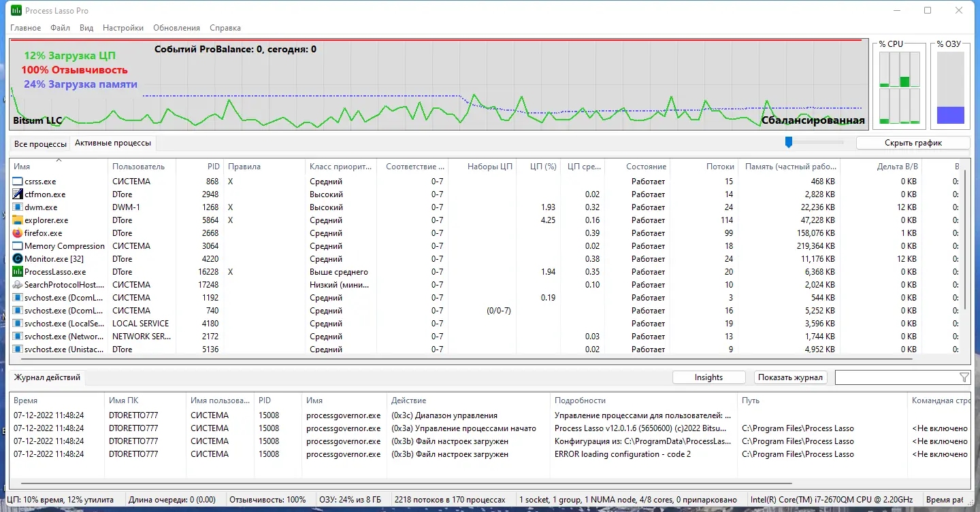Click the svchost.exe (Unistac... process icon
The height and width of the screenshot is (512, 980).
pyautogui.click(x=18, y=349)
